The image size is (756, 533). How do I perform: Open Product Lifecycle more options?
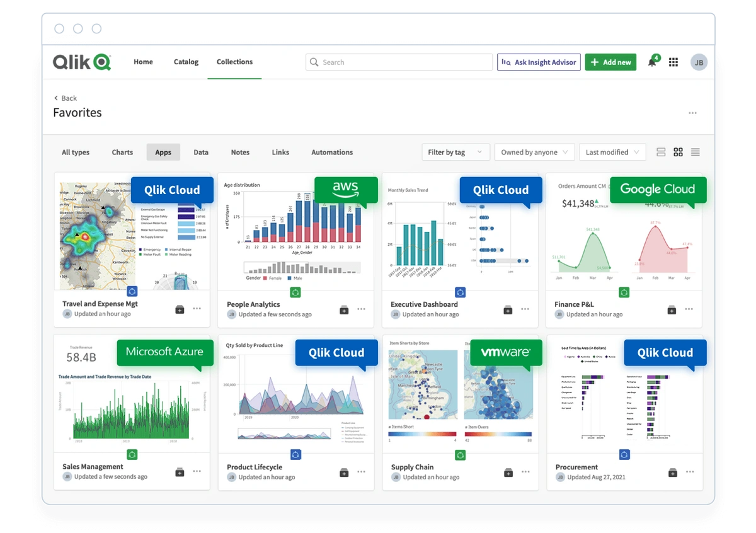pyautogui.click(x=361, y=472)
